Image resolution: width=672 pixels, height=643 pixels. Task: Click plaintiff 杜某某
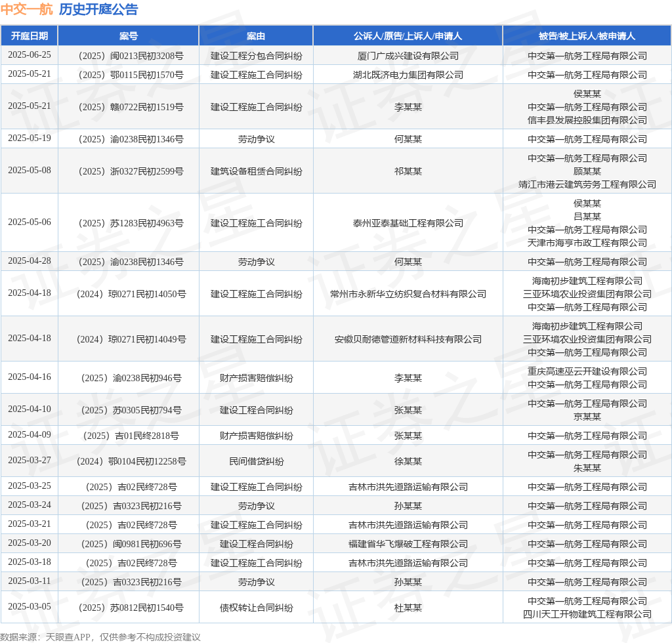[408, 608]
